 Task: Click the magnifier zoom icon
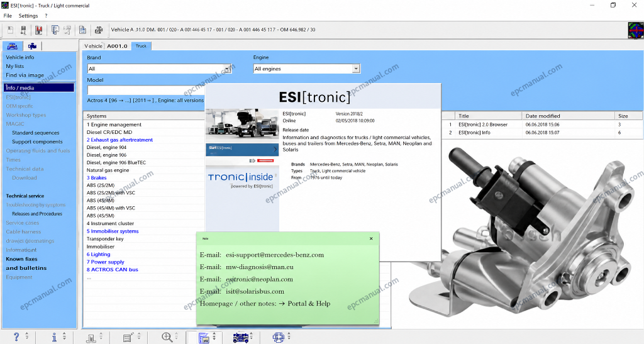pos(167,337)
